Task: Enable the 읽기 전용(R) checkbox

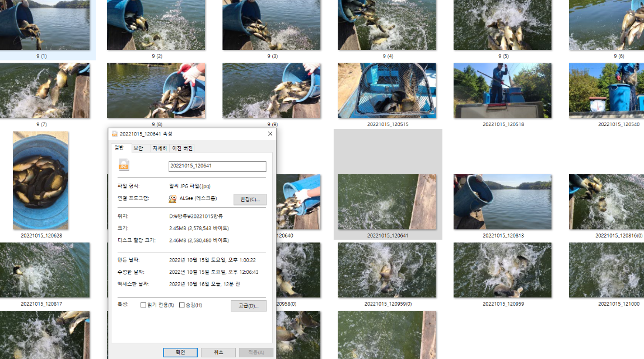Action: coord(143,305)
